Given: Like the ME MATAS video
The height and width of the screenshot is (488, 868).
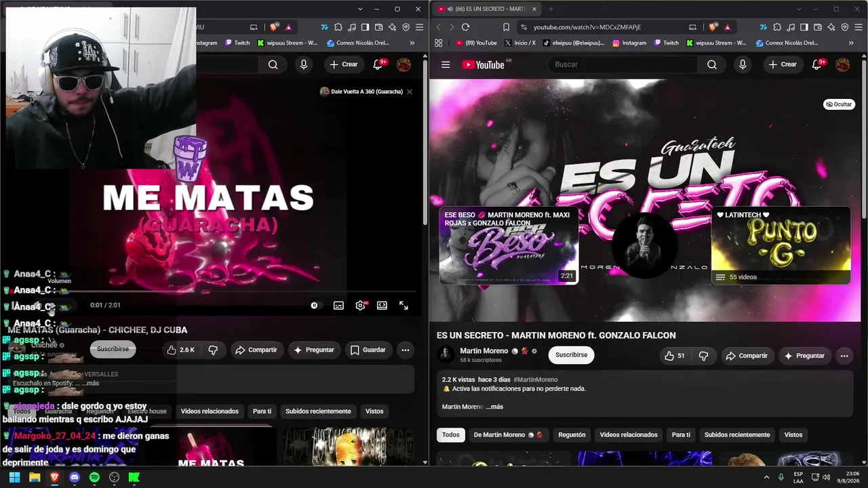Looking at the screenshot, I should 181,350.
